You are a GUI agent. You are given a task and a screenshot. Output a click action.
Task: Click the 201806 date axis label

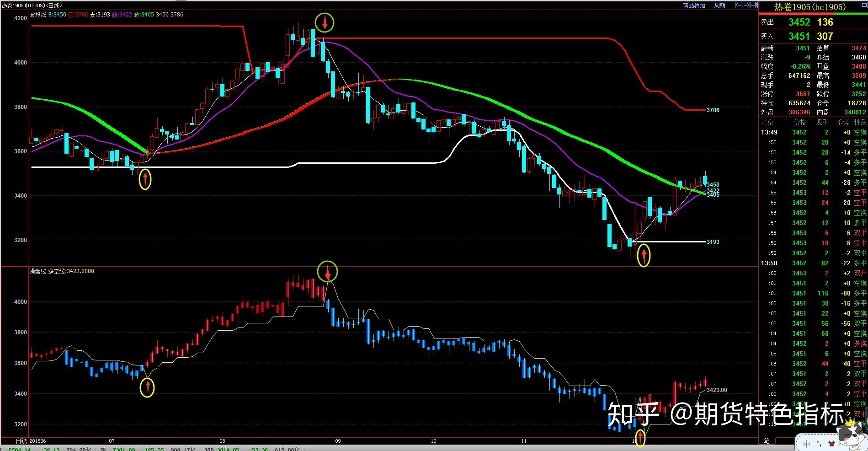tap(37, 441)
